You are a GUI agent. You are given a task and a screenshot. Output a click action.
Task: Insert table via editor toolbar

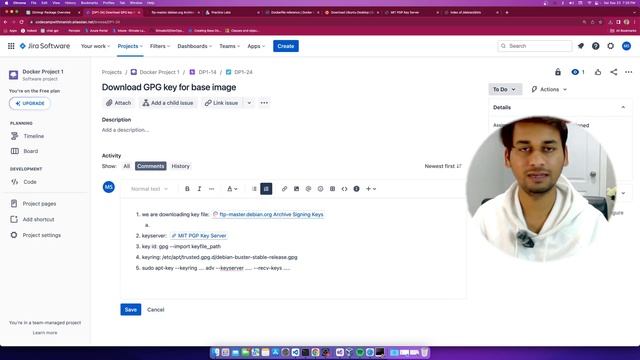coord(332,189)
